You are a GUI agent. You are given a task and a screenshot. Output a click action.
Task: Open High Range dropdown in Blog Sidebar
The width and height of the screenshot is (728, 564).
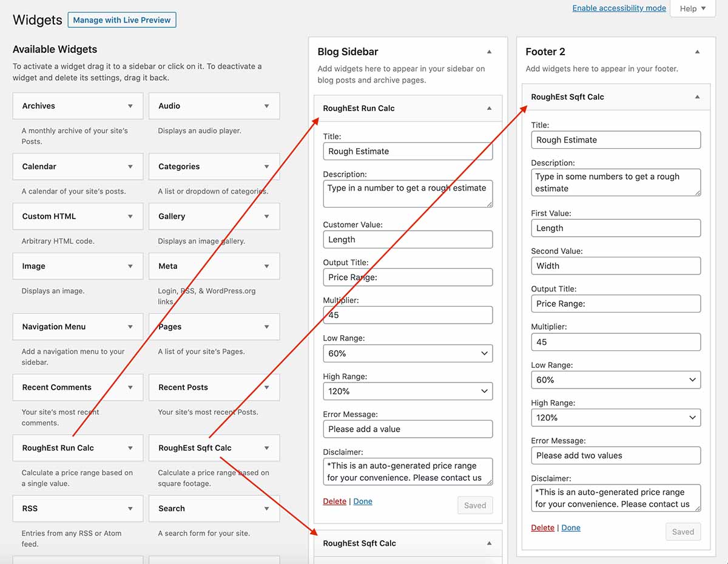pos(408,392)
